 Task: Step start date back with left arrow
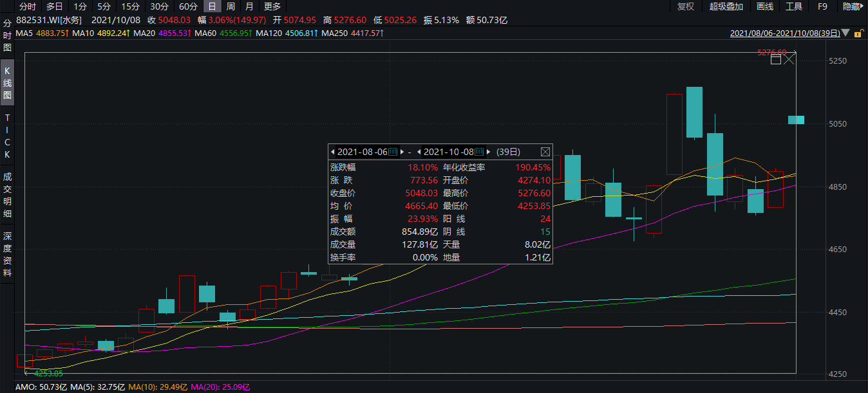click(333, 152)
